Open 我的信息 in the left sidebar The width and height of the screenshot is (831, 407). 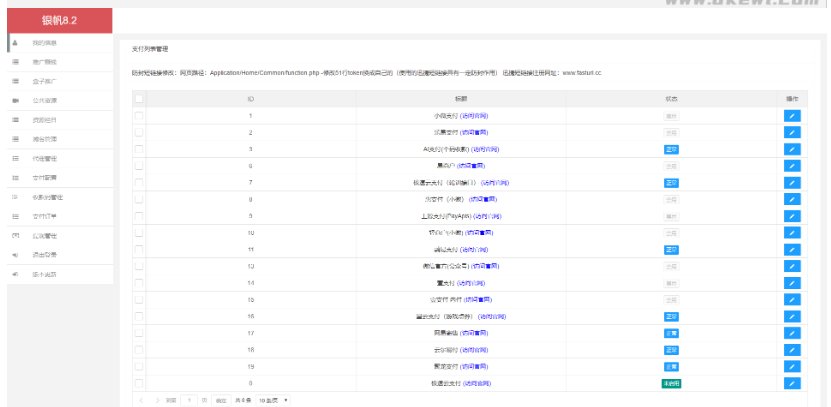[45, 44]
